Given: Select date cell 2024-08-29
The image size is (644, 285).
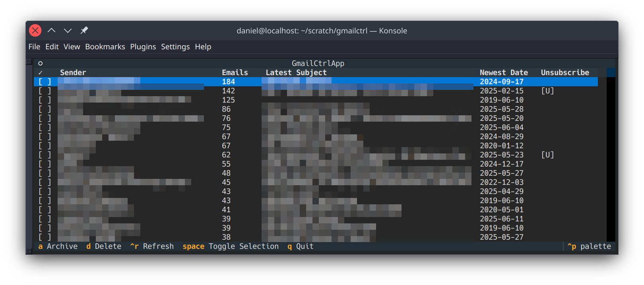Looking at the screenshot, I should click(502, 137).
